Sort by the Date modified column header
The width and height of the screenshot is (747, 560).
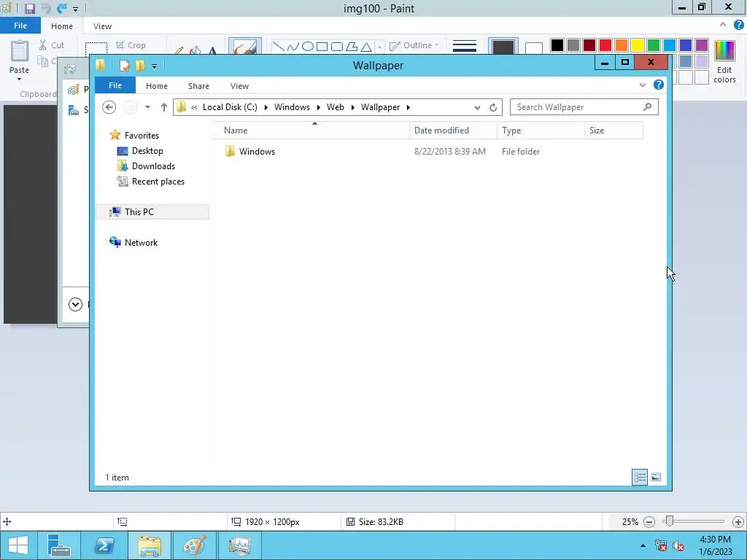pyautogui.click(x=453, y=131)
